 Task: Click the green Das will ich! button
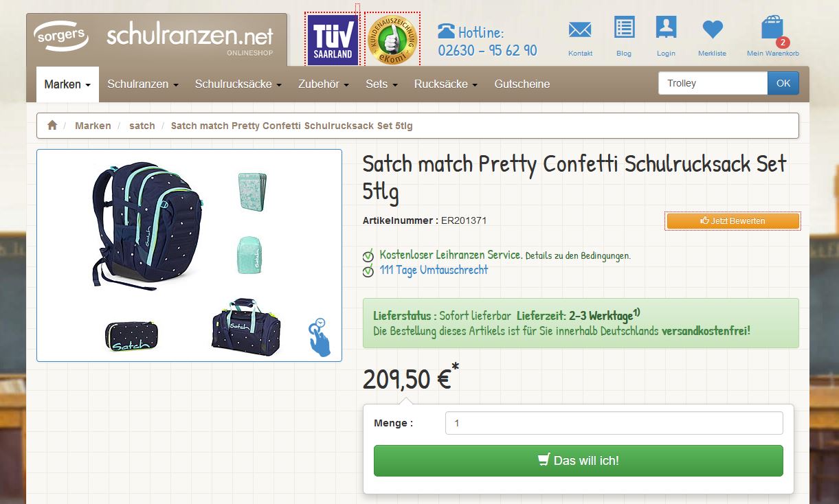point(578,461)
